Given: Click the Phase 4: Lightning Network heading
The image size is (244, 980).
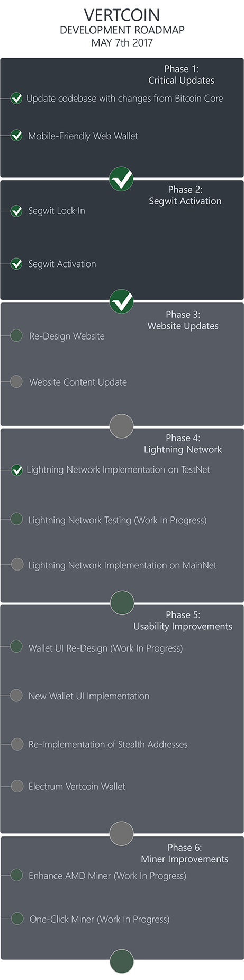Looking at the screenshot, I should (x=183, y=444).
